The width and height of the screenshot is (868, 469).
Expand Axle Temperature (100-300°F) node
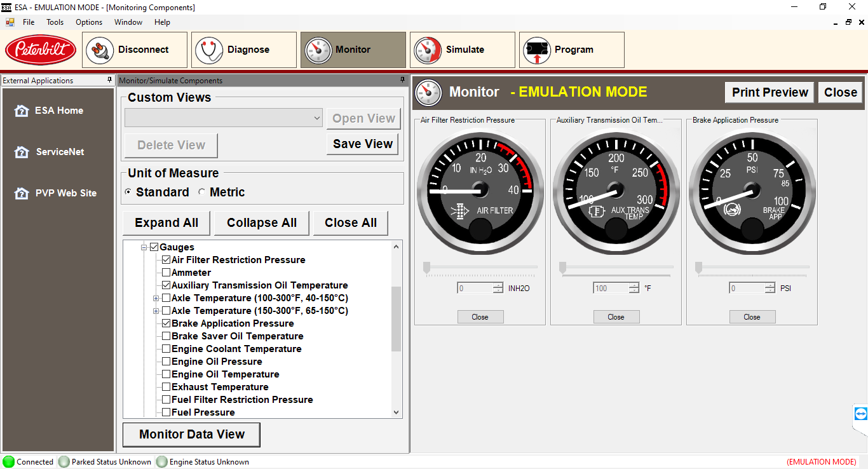point(156,298)
